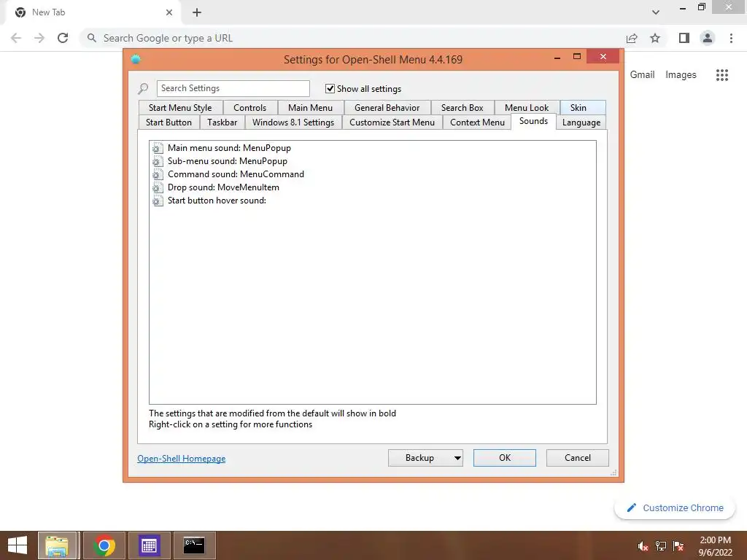
Task: Click the Chrome address bar
Action: [352, 38]
